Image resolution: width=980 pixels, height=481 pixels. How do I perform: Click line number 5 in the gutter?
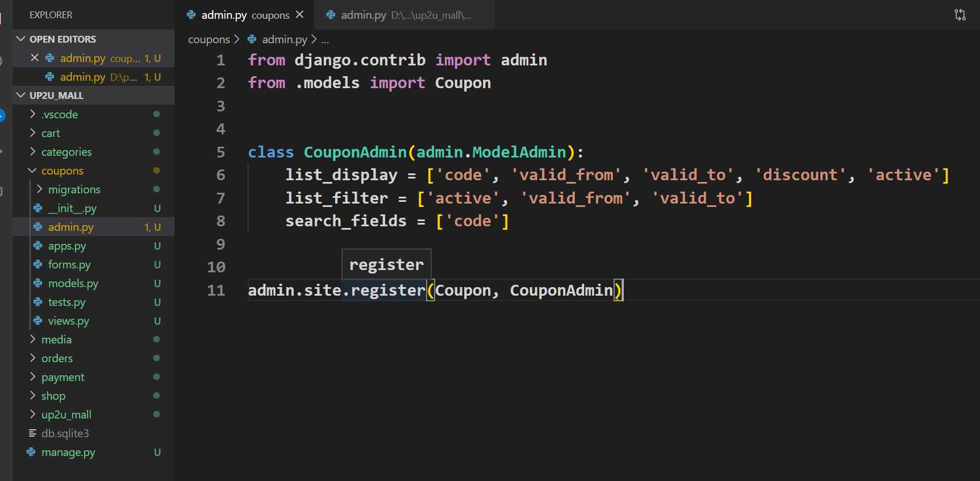(220, 152)
